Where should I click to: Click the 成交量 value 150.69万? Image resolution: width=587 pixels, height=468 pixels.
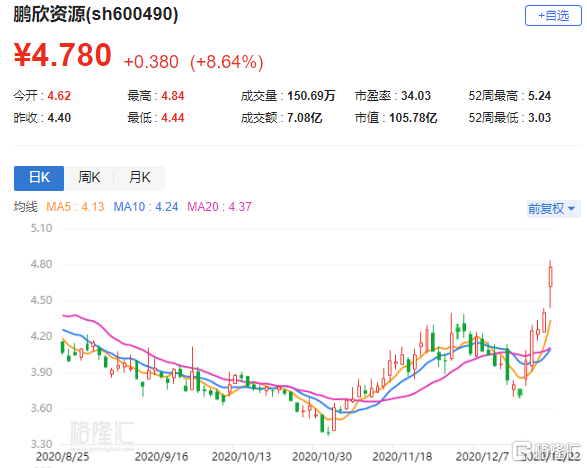tap(311, 96)
